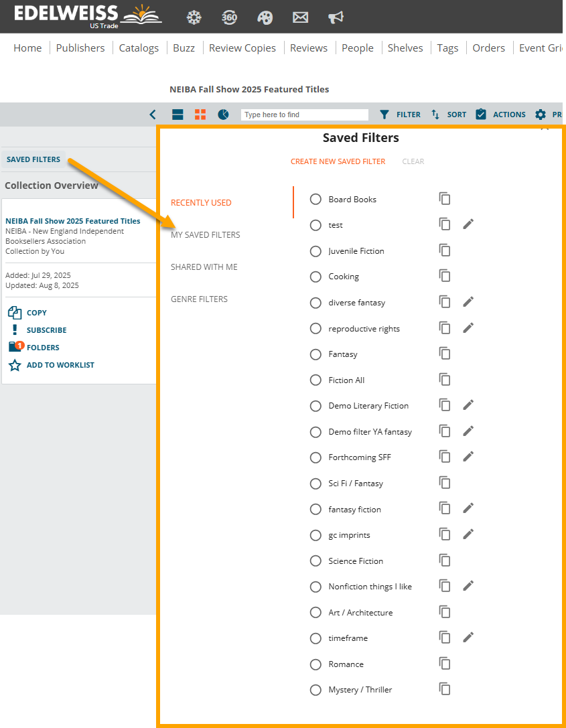This screenshot has height=728, width=566.
Task: Select the diverse fantasy radio button
Action: click(315, 303)
